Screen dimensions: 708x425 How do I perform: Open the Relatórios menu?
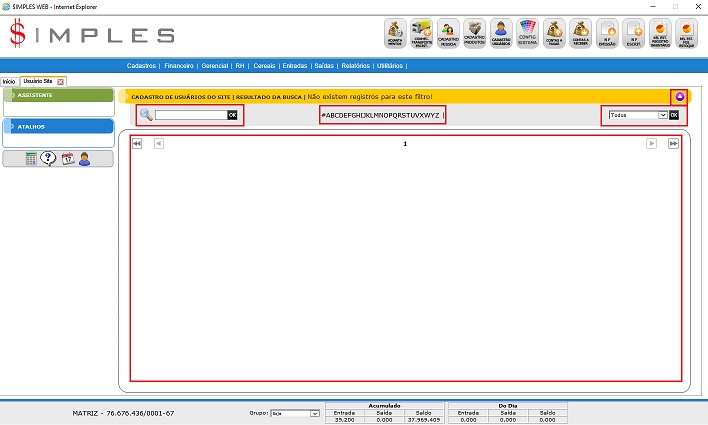355,64
